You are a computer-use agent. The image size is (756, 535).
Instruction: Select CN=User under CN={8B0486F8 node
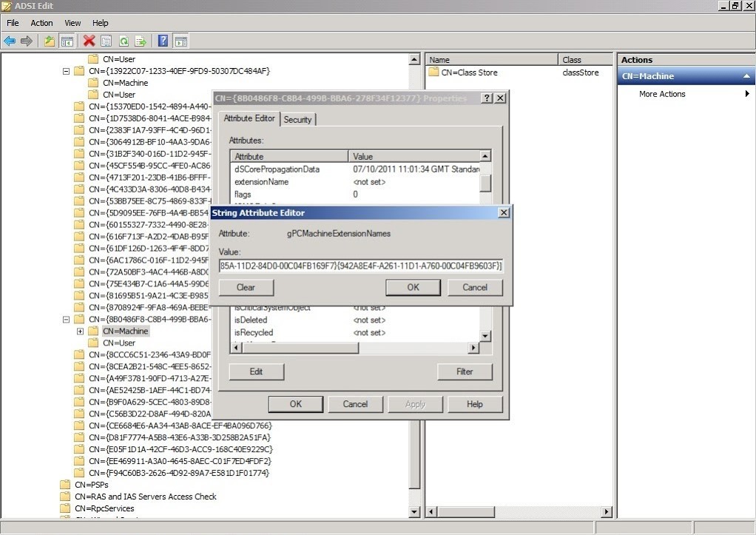point(118,343)
